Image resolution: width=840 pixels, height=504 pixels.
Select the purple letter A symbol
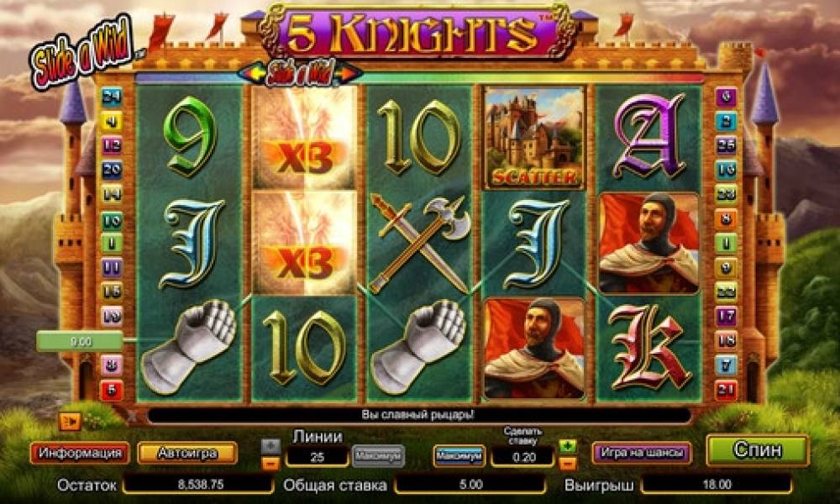(648, 136)
